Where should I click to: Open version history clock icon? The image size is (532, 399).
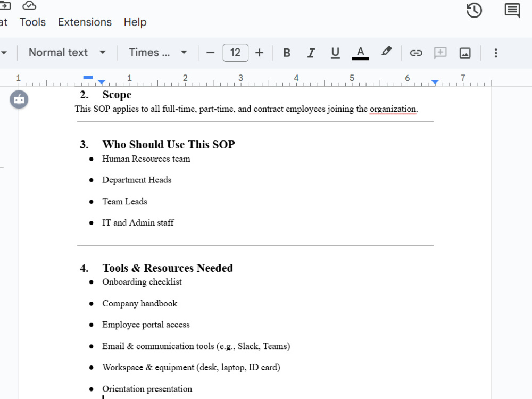point(474,10)
